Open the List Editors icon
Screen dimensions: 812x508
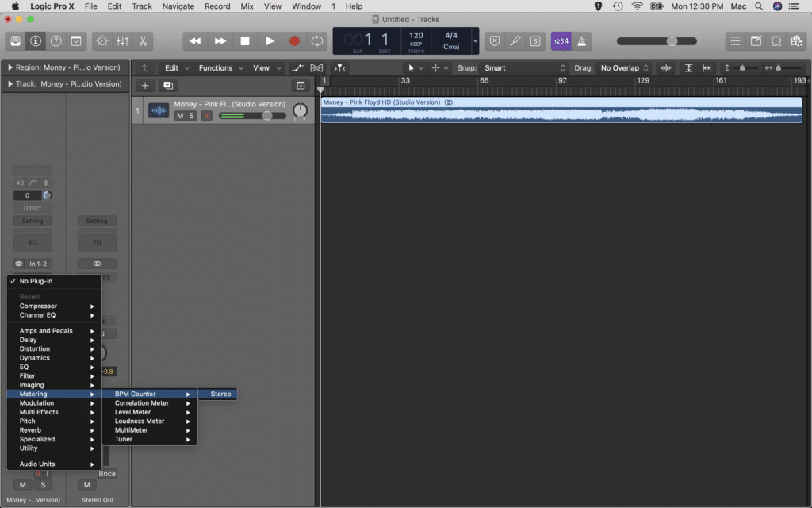point(736,40)
